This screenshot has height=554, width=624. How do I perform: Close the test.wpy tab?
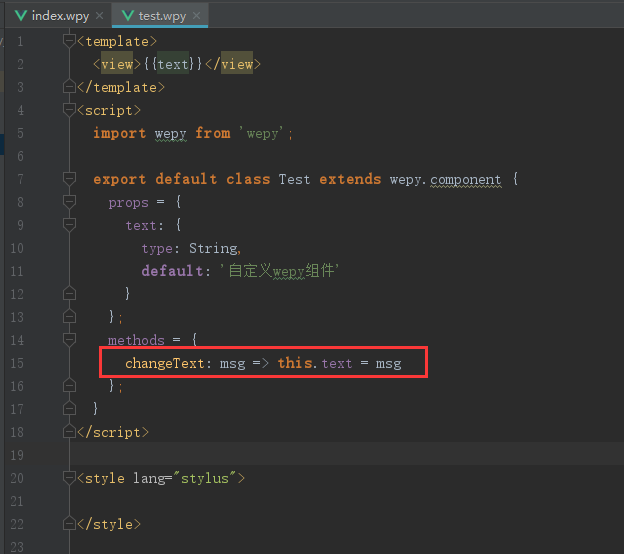point(196,16)
